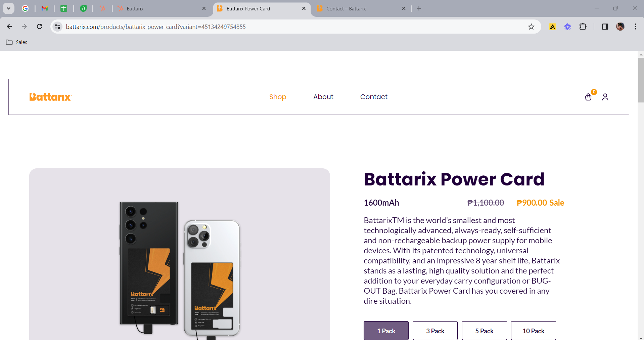The height and width of the screenshot is (340, 644).
Task: Restore down the Chrome window
Action: (x=615, y=8)
